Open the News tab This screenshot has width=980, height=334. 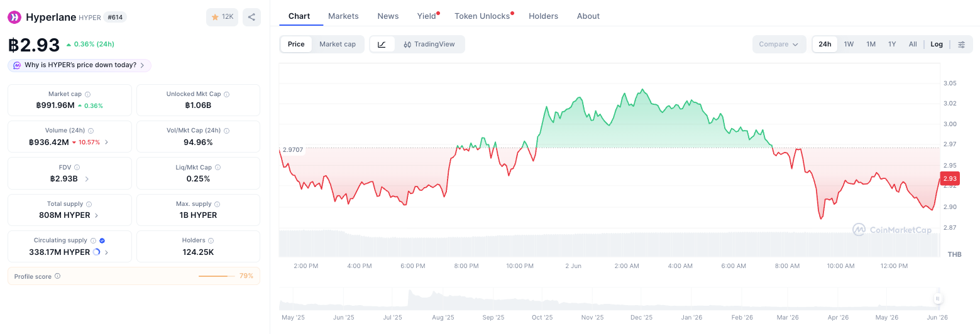(388, 16)
